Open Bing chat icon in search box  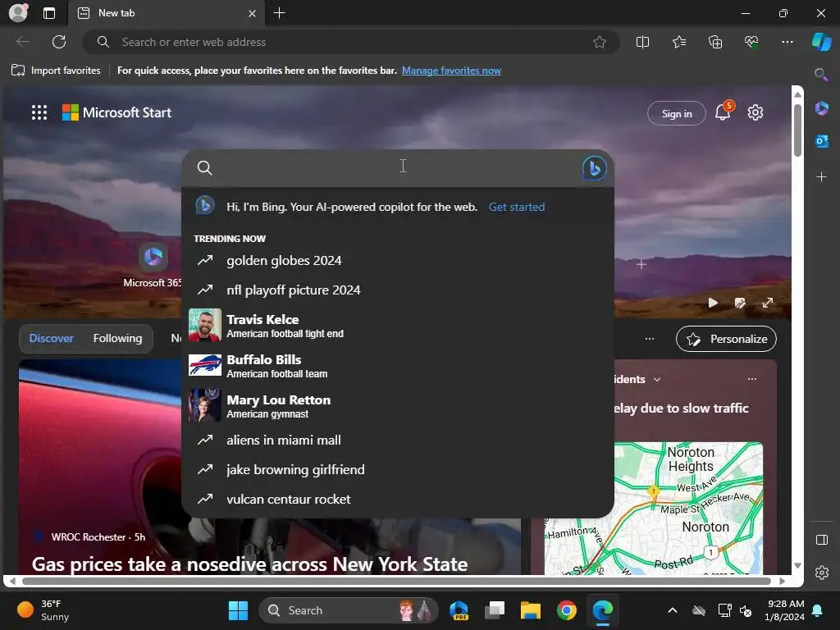[594, 168]
